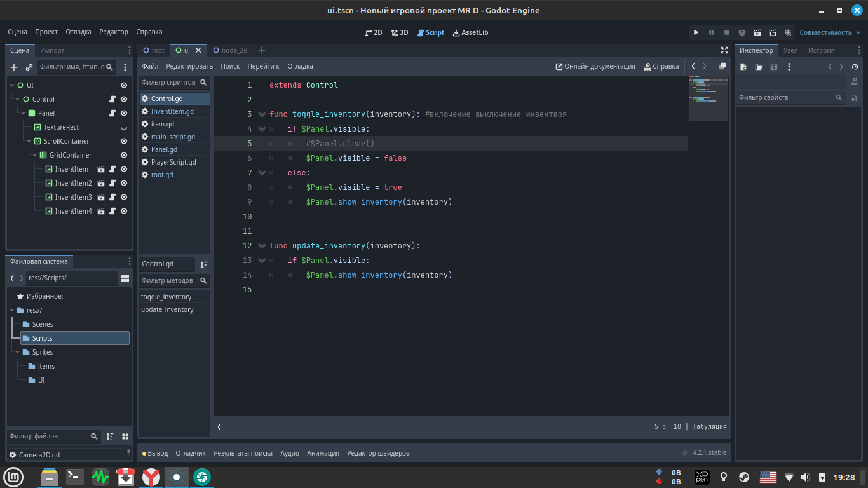Collapse the Sprites folder in file system
The image size is (868, 488).
coord(18,352)
